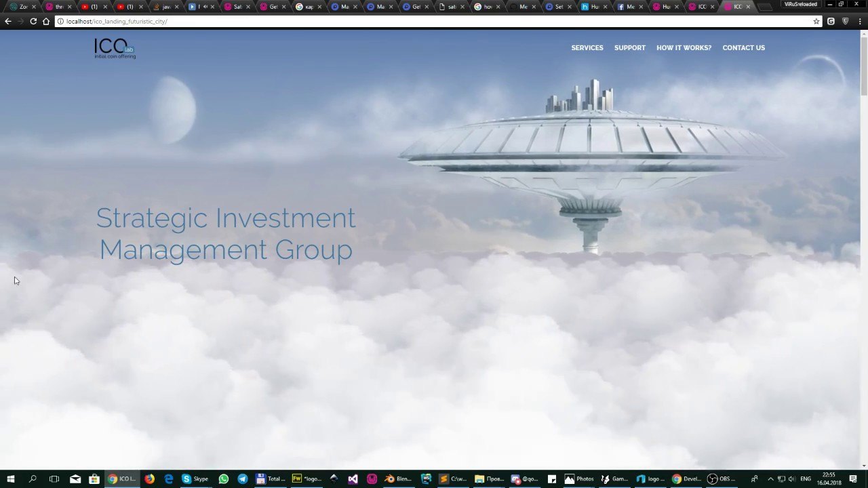Click the page vertical scrollbar thumb
The width and height of the screenshot is (868, 488).
click(864, 66)
